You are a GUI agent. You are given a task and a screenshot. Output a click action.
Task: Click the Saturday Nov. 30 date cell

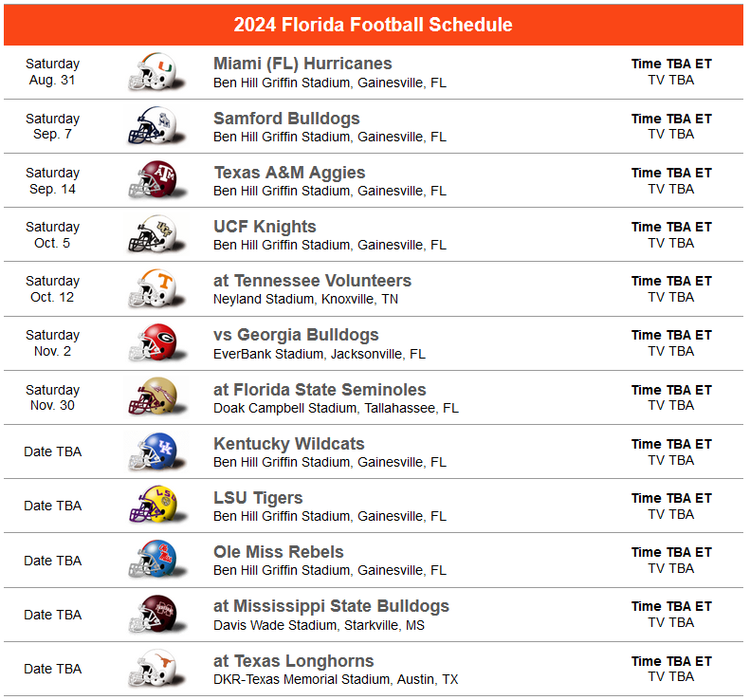53,397
